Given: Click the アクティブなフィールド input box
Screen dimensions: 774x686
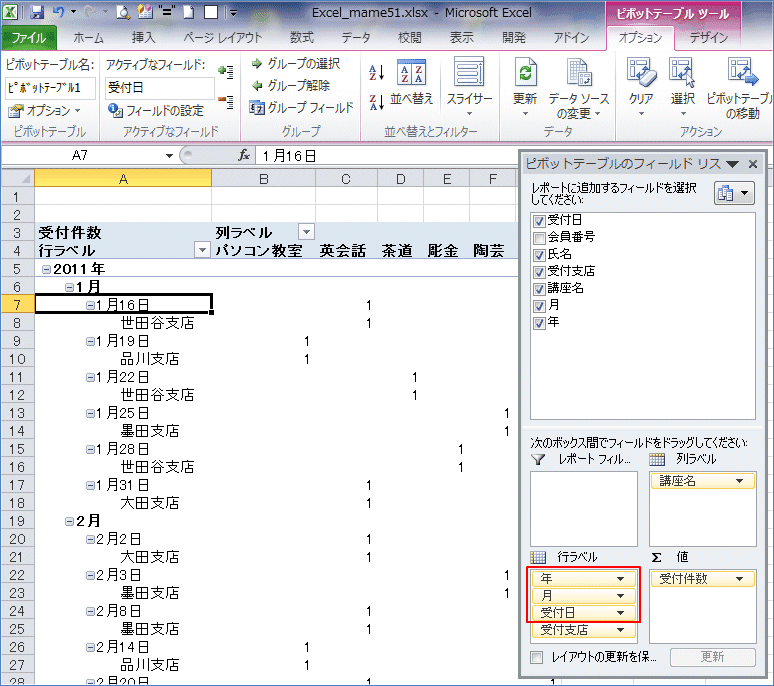Looking at the screenshot, I should click(x=159, y=88).
